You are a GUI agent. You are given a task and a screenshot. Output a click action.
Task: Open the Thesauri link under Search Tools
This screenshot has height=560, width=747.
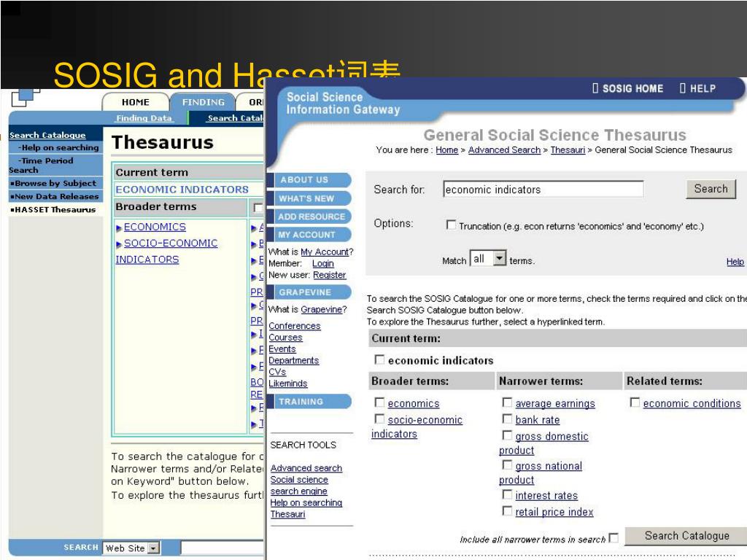[287, 514]
